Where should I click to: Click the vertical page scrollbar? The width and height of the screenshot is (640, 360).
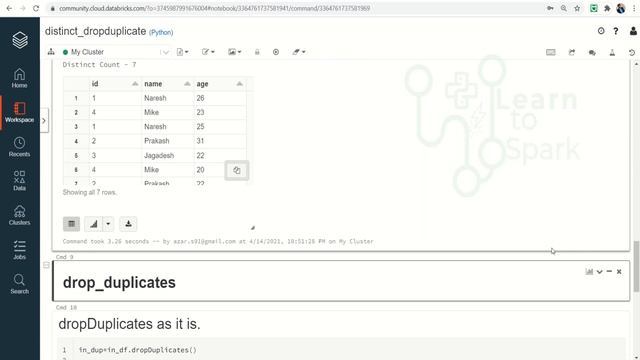[636, 266]
